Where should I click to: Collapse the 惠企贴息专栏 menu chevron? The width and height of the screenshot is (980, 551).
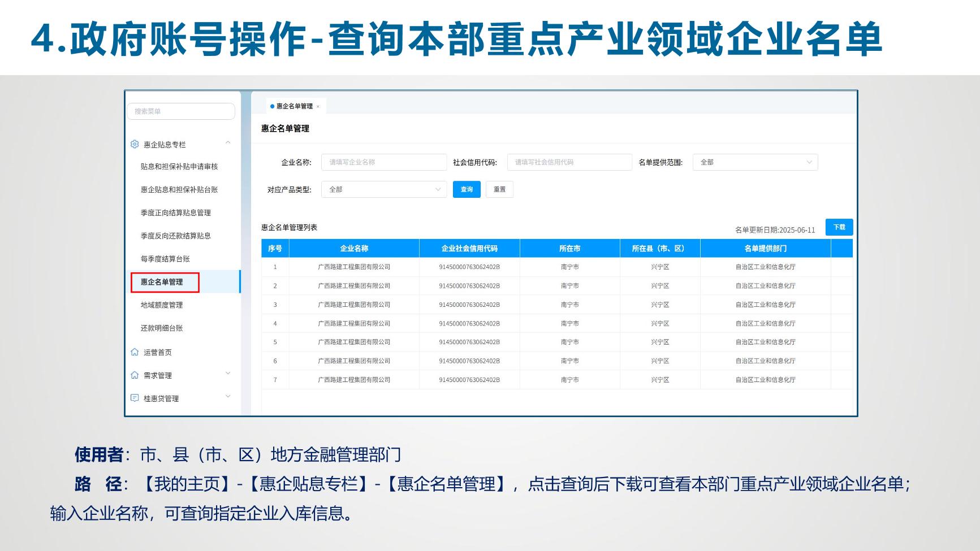[228, 143]
